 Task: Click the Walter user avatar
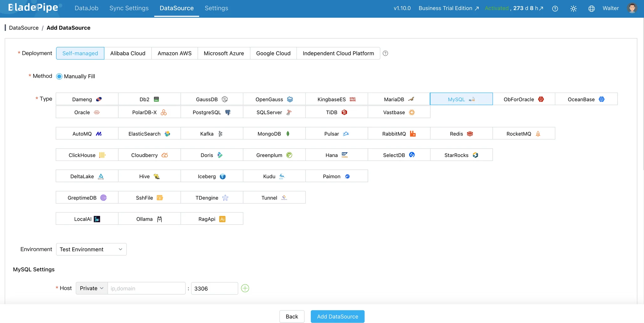point(632,8)
